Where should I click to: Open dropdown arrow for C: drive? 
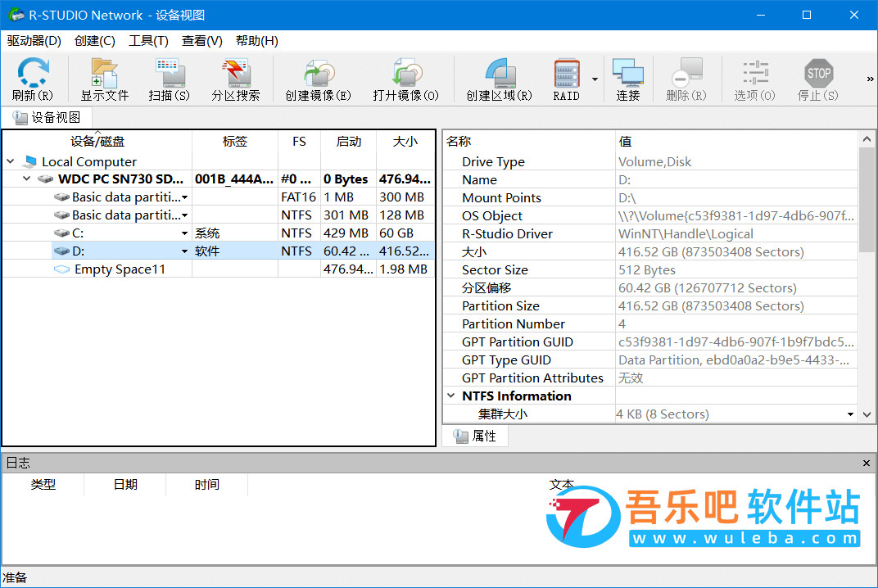tap(185, 233)
